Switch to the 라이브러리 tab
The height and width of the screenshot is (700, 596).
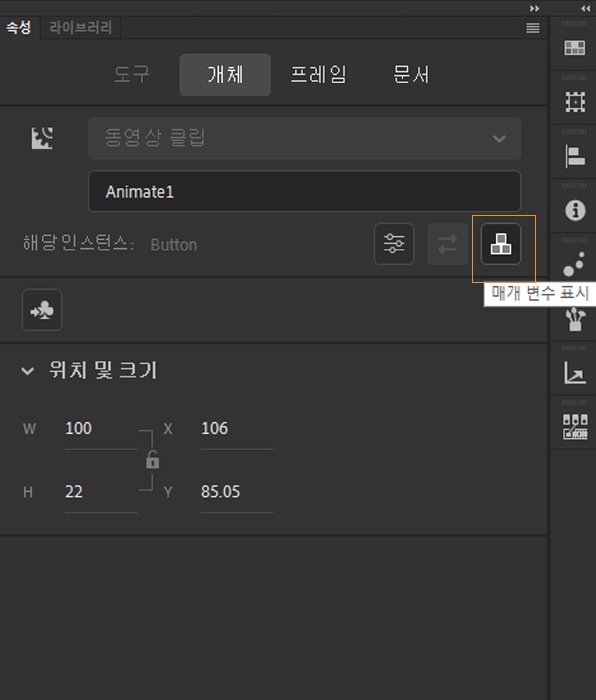[81, 28]
